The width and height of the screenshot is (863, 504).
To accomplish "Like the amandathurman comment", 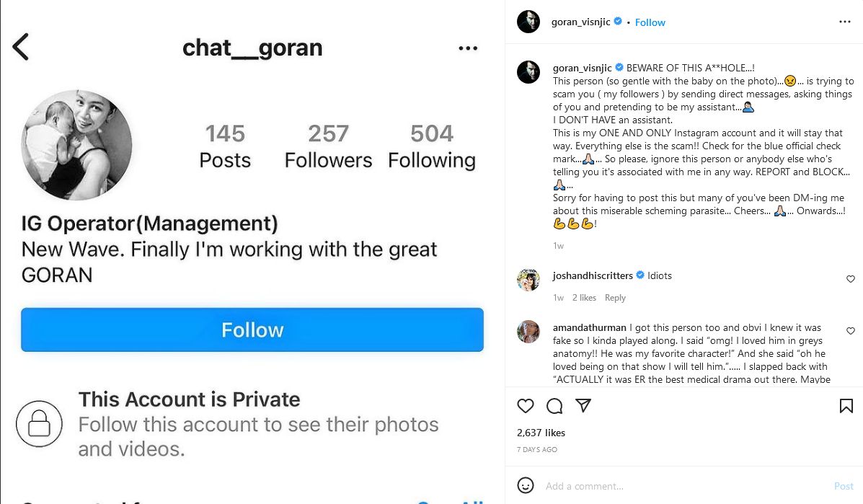I will coord(851,330).
